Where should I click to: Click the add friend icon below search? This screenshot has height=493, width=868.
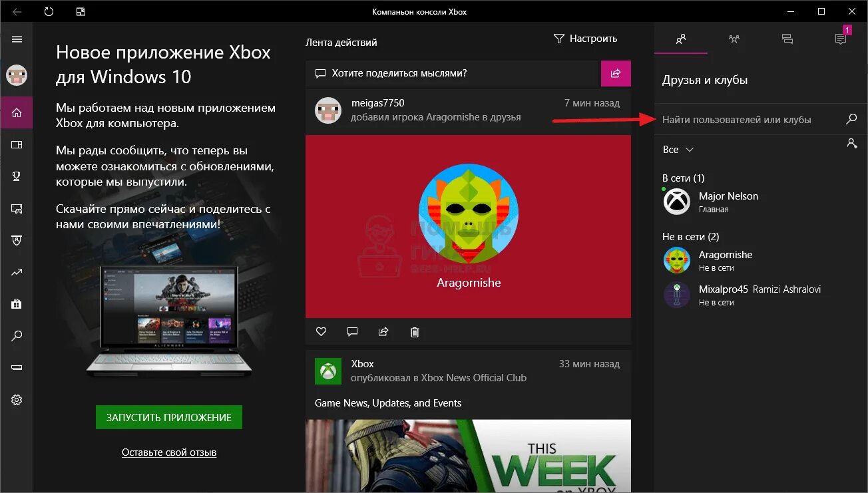853,143
